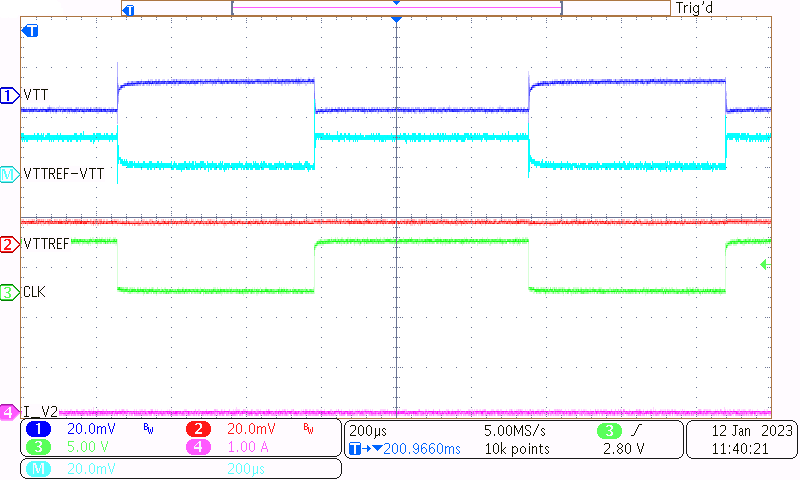This screenshot has height=480, width=800.
Task: Click the trigger position marker atop graticule
Action: tap(396, 19)
